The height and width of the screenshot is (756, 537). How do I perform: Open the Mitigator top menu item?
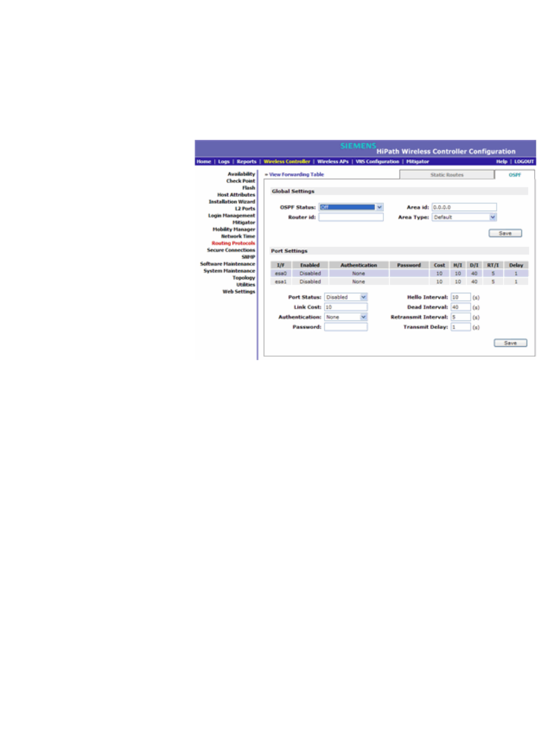(x=418, y=162)
